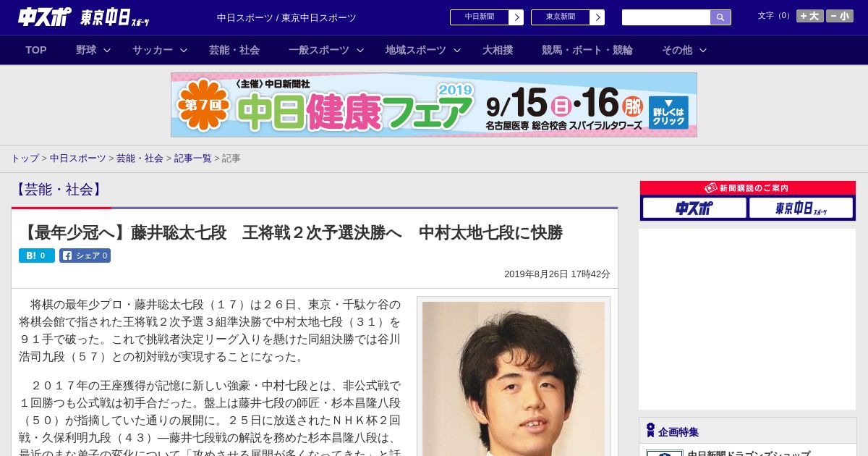Click the Facebook シェア button

coord(85,256)
